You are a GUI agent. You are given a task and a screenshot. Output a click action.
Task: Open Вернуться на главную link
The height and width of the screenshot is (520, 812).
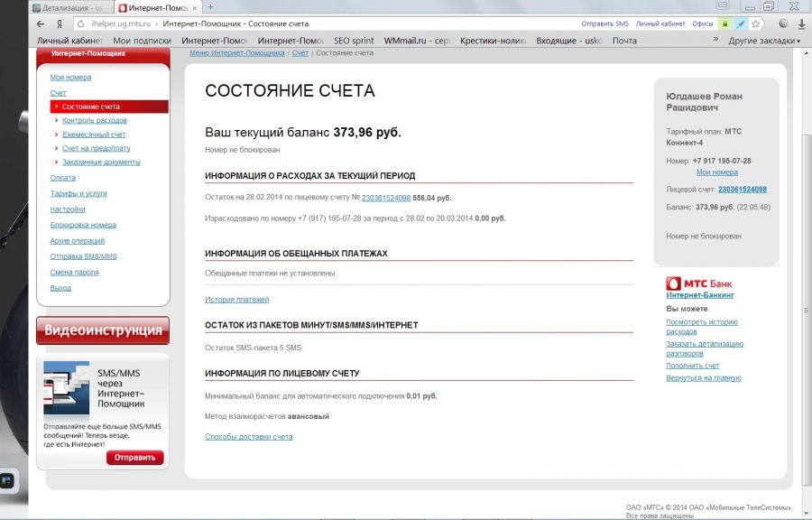coord(703,378)
